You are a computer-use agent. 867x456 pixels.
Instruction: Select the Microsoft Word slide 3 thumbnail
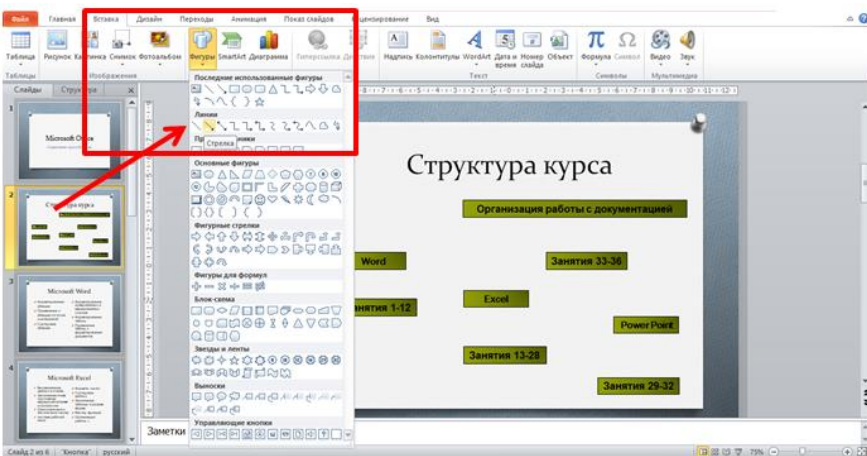click(x=70, y=313)
